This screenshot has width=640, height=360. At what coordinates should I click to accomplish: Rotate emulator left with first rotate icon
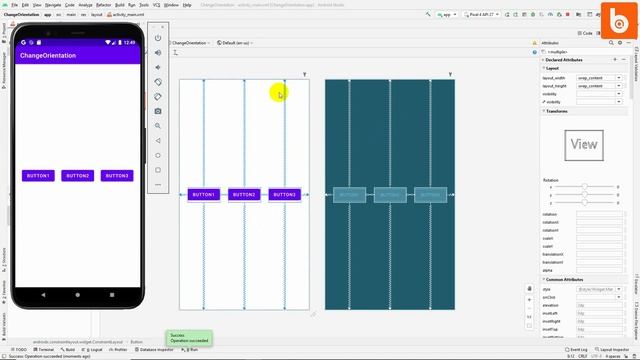pos(158,82)
